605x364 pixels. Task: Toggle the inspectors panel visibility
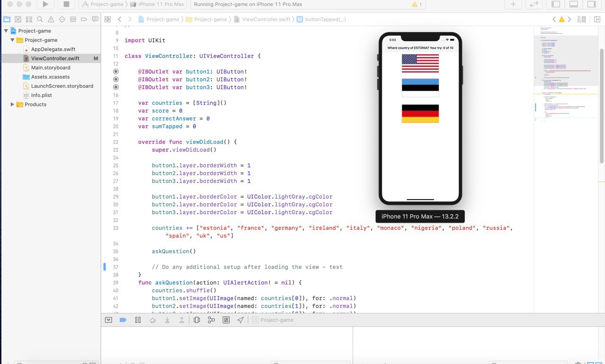[x=591, y=4]
